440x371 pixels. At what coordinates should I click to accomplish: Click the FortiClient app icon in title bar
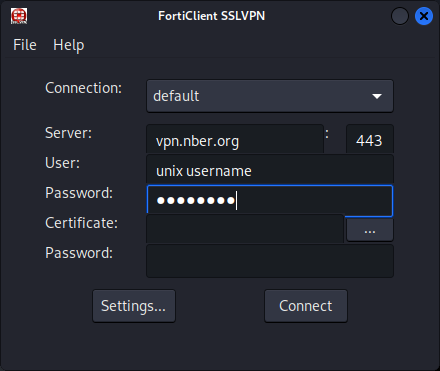pos(19,16)
